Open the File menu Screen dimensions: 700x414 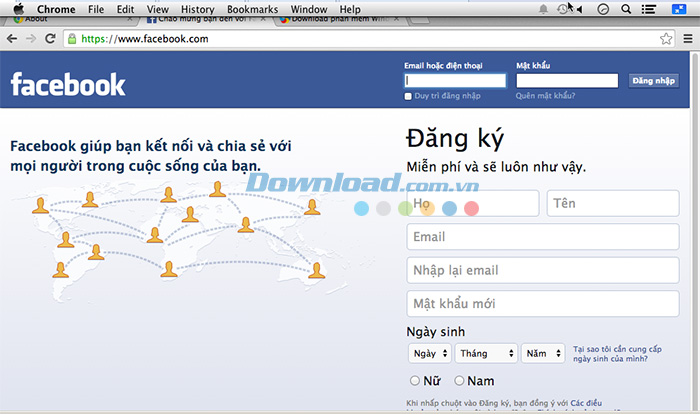coord(96,9)
